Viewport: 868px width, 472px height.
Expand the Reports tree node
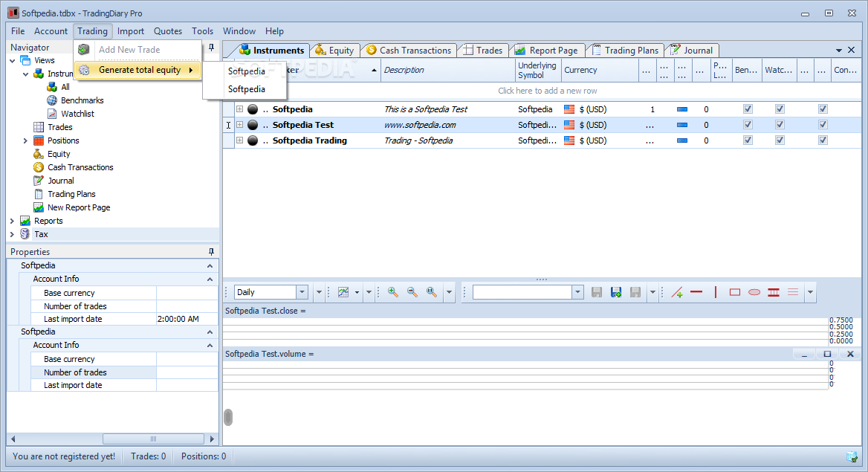(x=12, y=221)
